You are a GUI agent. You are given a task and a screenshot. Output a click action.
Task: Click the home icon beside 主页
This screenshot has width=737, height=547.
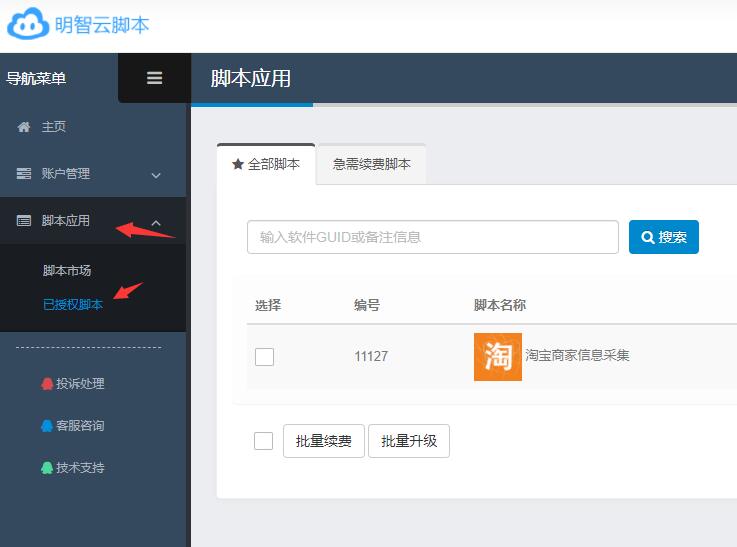(24, 127)
